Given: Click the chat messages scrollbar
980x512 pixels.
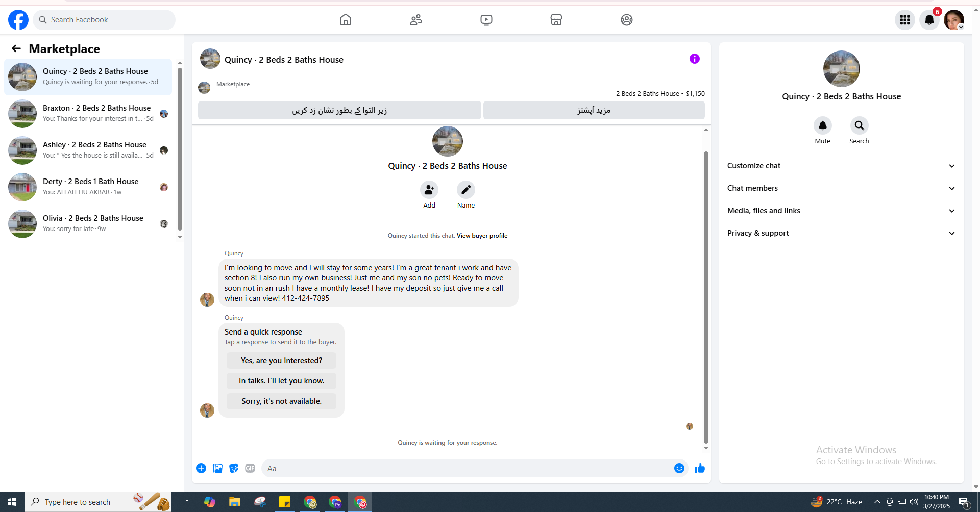Looking at the screenshot, I should coord(706,297).
